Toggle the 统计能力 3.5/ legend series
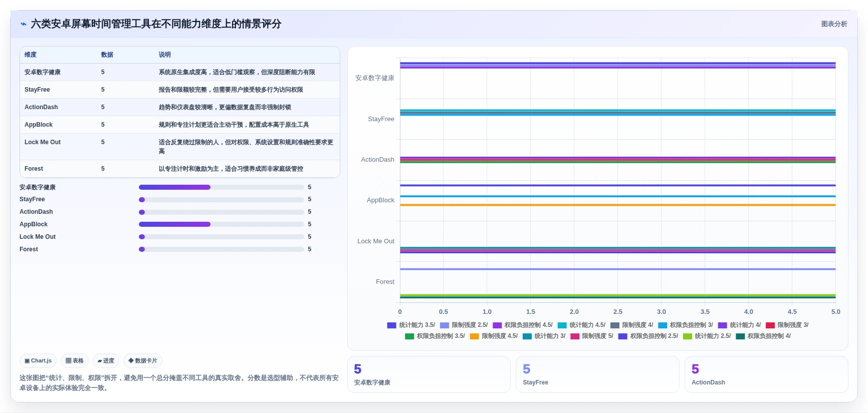Image resolution: width=868 pixels, height=413 pixels. 411,325
